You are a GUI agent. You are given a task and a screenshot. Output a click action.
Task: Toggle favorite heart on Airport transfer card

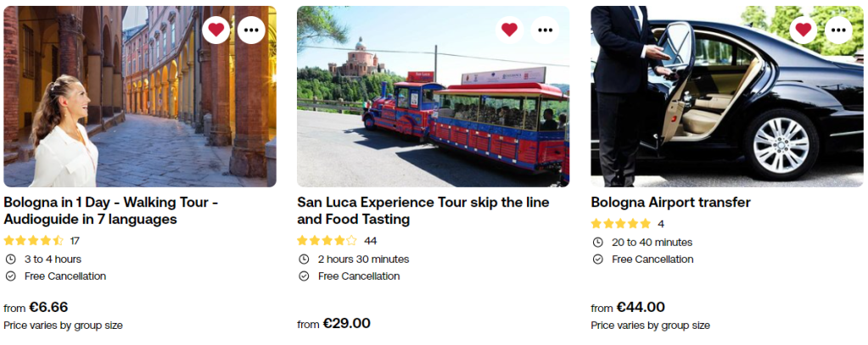pyautogui.click(x=803, y=30)
